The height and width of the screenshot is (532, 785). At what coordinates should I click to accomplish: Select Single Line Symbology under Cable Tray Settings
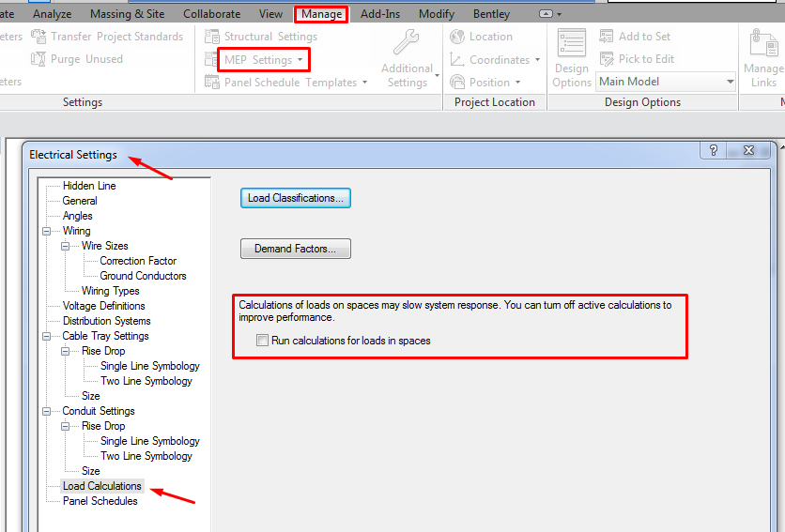[149, 366]
